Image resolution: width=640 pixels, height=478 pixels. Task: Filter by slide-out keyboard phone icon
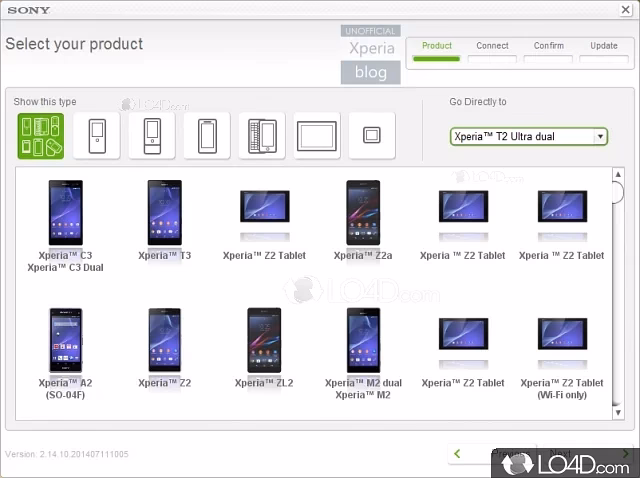pyautogui.click(x=262, y=136)
